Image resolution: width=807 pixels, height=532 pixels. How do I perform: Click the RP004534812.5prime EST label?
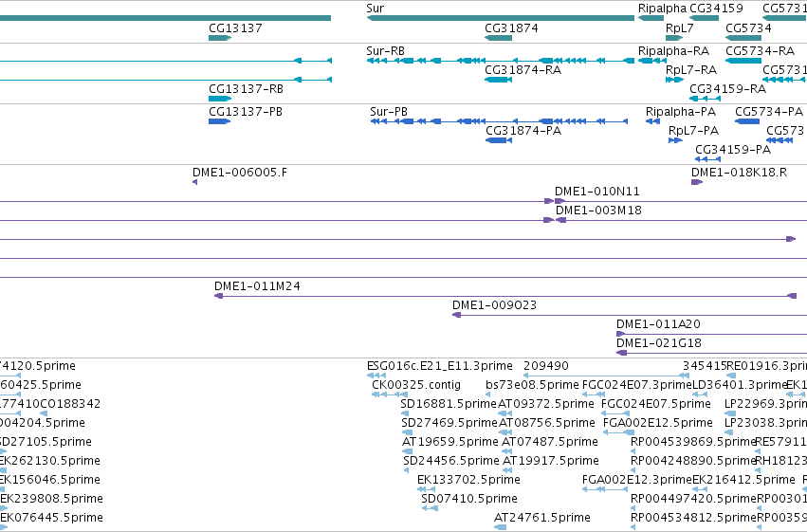tap(694, 518)
